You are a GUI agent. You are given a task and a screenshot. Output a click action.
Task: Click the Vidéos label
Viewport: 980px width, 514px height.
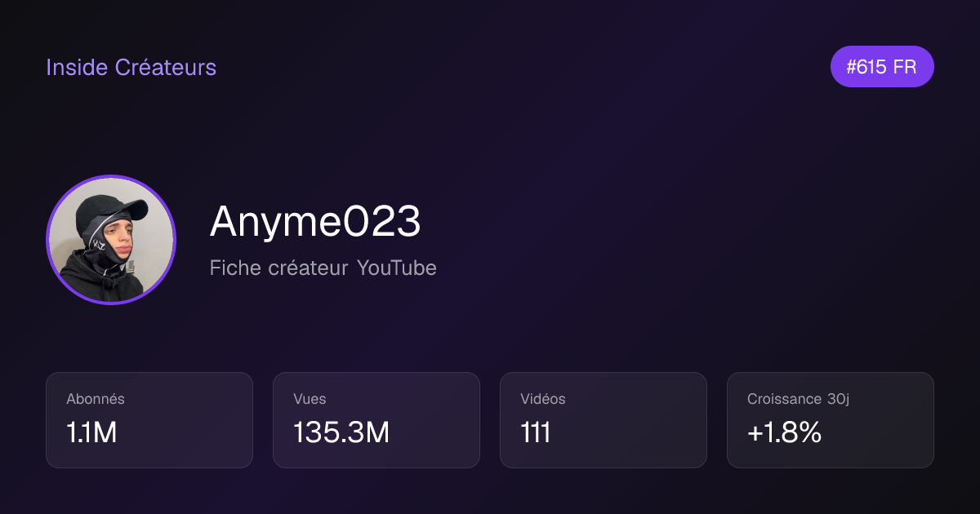pos(543,399)
